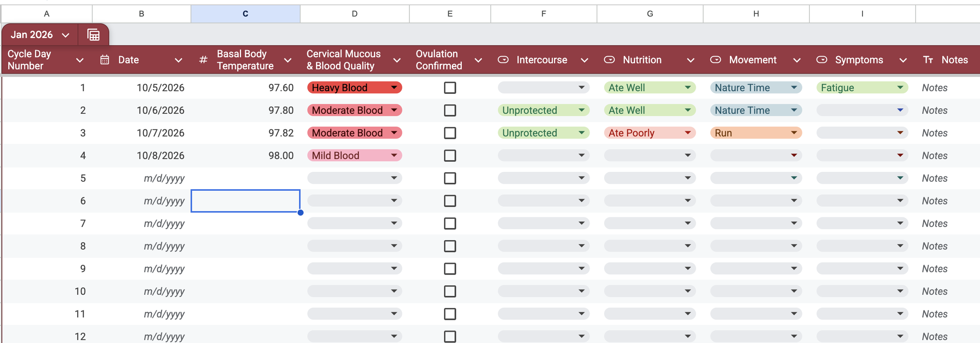Open the Heavy Blood dropdown chip

[354, 88]
